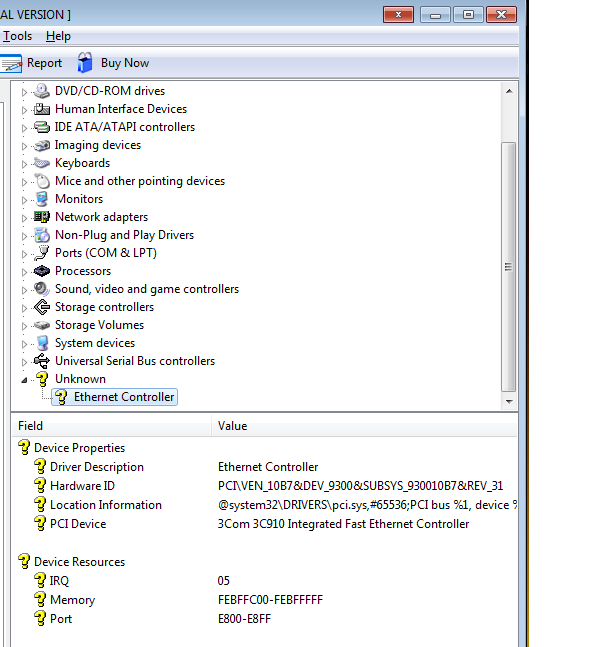This screenshot has height=647, width=614.
Task: Expand the Keyboards tree node
Action: [24, 164]
